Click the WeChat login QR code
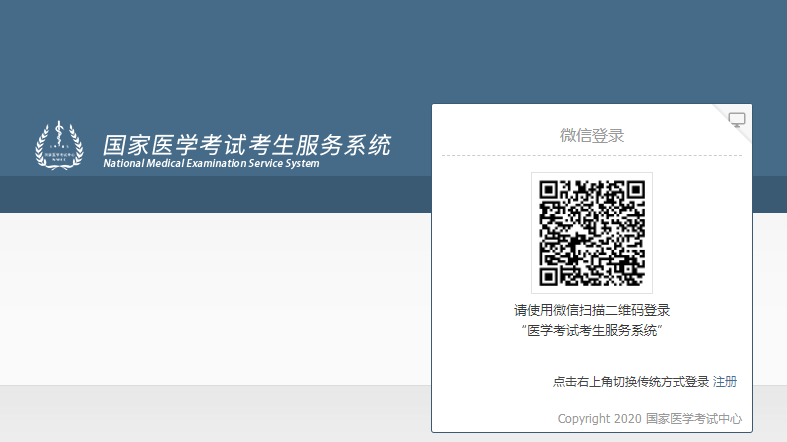The height and width of the screenshot is (442, 787). pyautogui.click(x=592, y=233)
